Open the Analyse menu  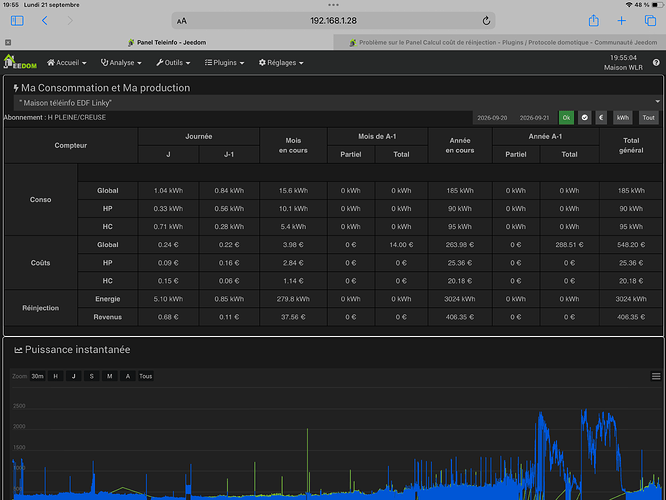[121, 62]
